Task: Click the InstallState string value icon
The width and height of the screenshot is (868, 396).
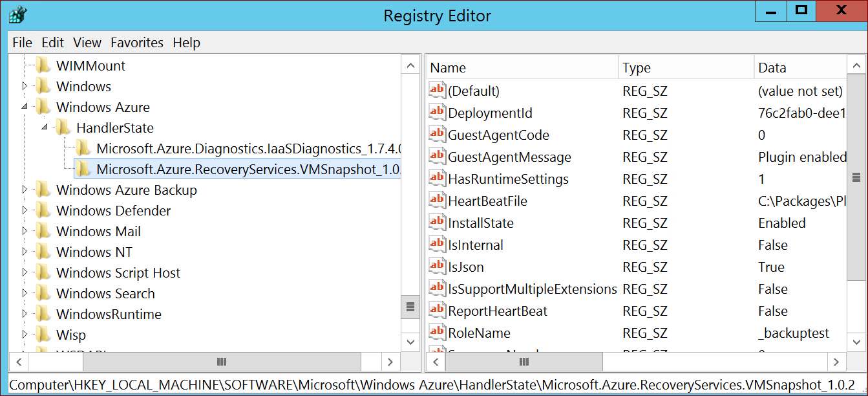Action: tap(438, 223)
